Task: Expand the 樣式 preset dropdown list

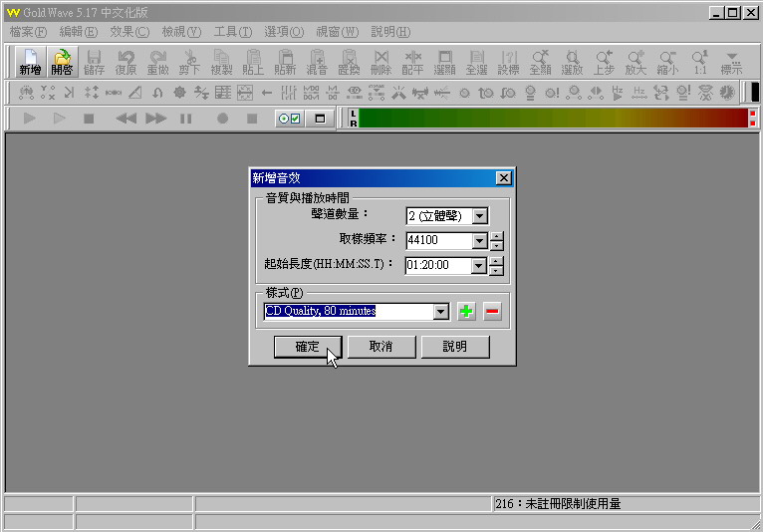Action: 441,312
